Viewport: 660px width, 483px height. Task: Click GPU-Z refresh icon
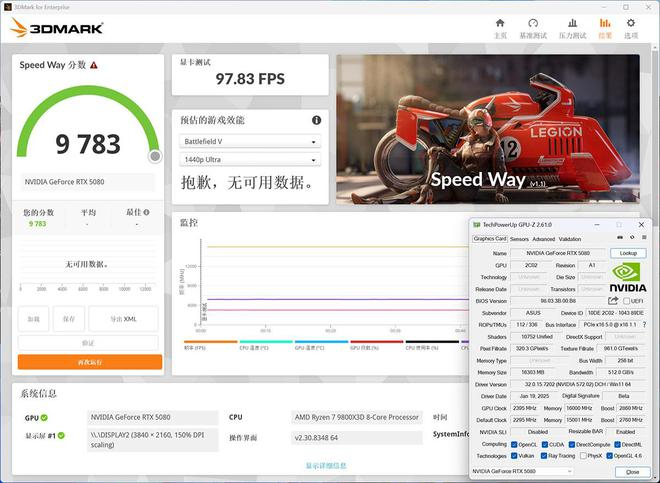pyautogui.click(x=632, y=237)
